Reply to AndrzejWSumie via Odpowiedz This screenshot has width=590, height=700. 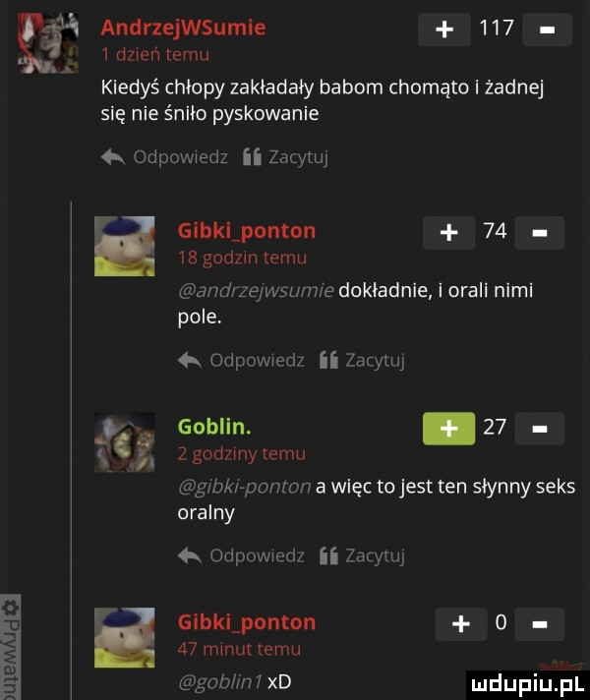click(165, 157)
